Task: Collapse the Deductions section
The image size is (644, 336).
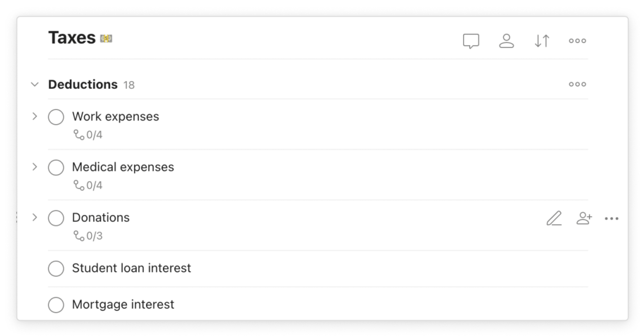Action: (35, 84)
